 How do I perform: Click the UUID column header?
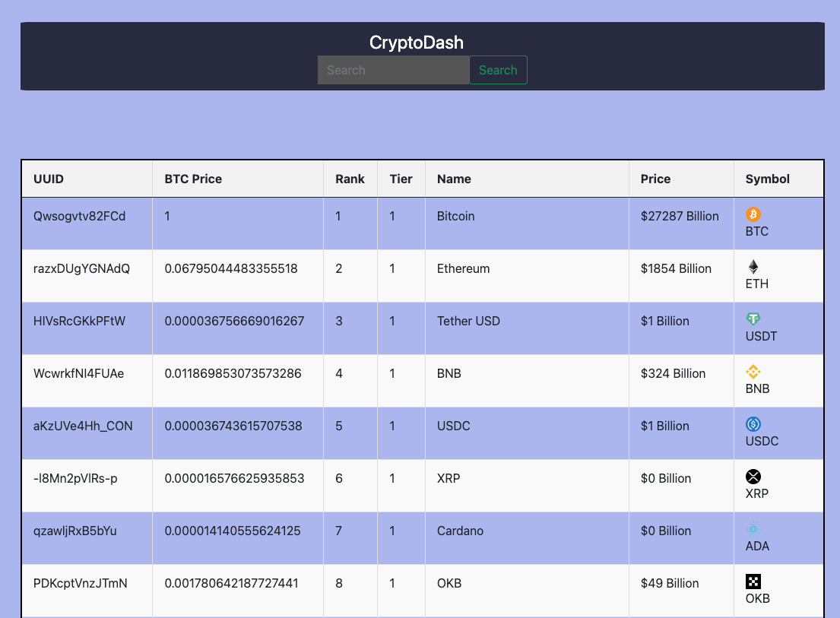pyautogui.click(x=48, y=179)
